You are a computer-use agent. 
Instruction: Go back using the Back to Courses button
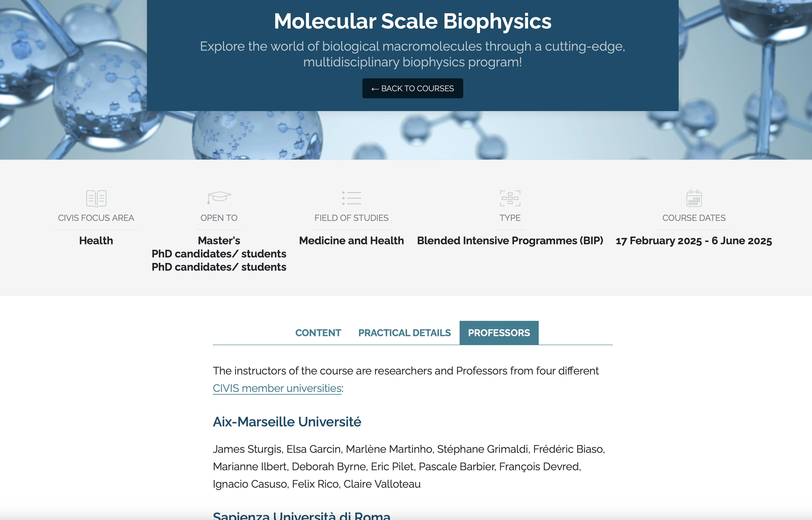(x=412, y=89)
